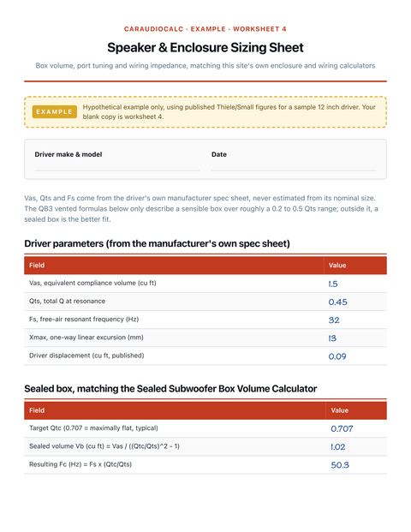Click the Target Qtc value 0.707
Screen dimensions: 411x532
coord(342,429)
